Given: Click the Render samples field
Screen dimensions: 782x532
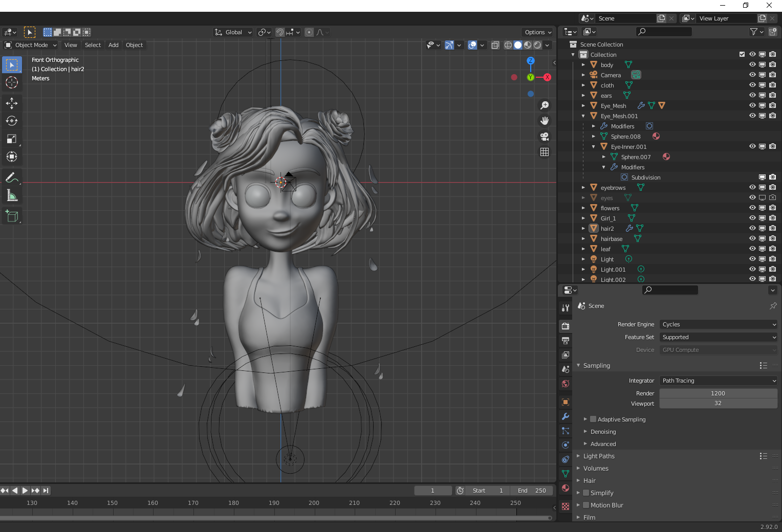Looking at the screenshot, I should click(718, 393).
